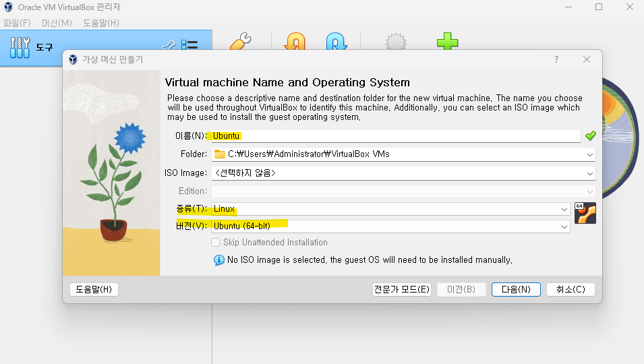This screenshot has width=644, height=364.
Task: Click the dialog question mark help icon
Action: (556, 59)
